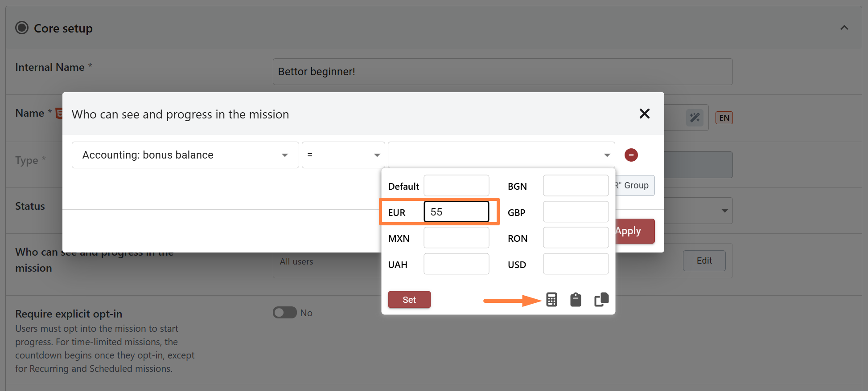
Task: Open the equals operator dropdown
Action: point(343,155)
